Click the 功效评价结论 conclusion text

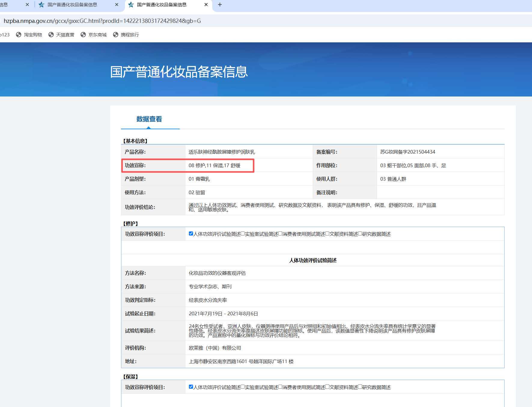pyautogui.click(x=312, y=207)
